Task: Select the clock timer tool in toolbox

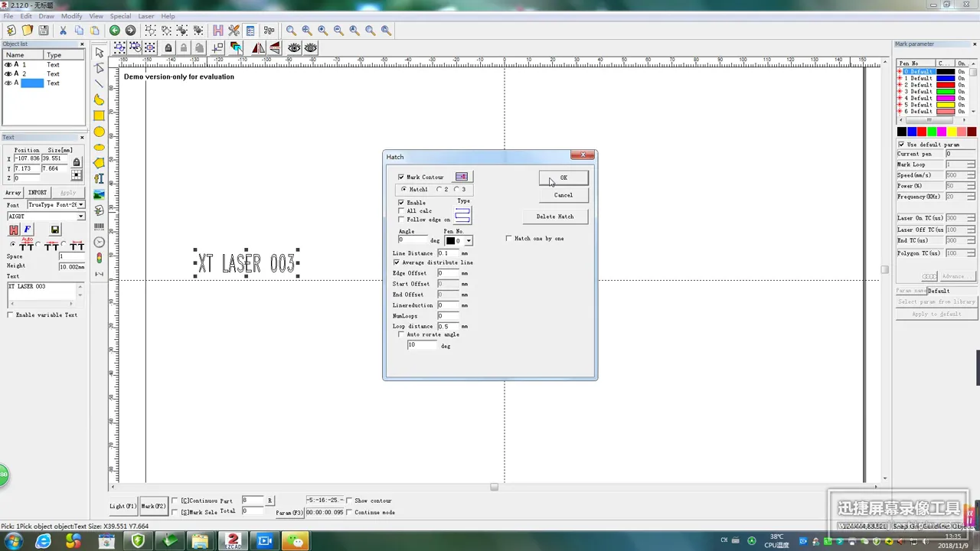Action: coord(99,243)
